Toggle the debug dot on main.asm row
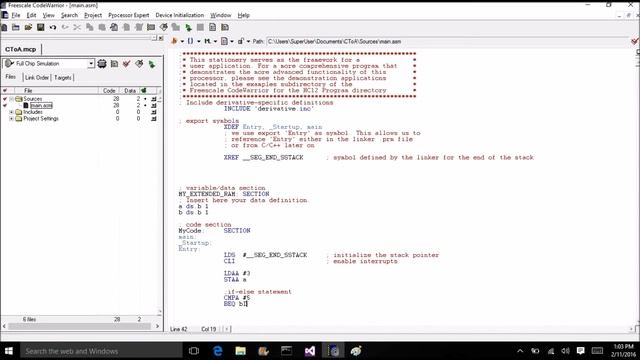The width and height of the screenshot is (640, 360). 145,105
